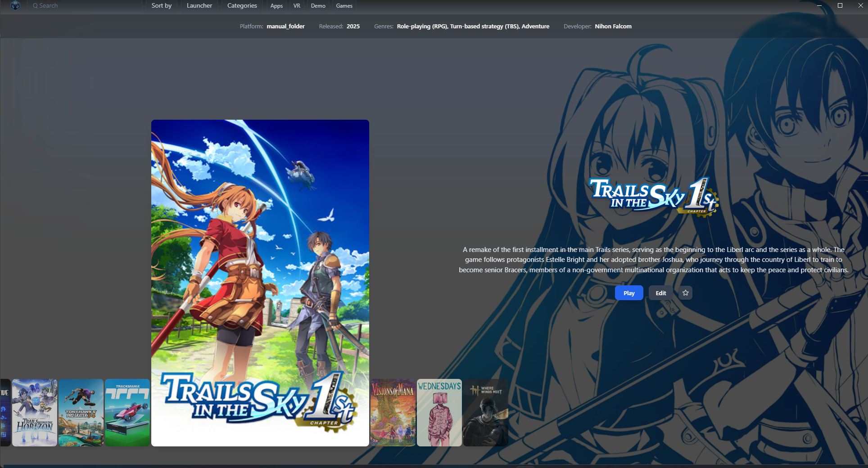Select the Trails Beyond the Horizon cover
The height and width of the screenshot is (468, 868).
click(x=35, y=413)
